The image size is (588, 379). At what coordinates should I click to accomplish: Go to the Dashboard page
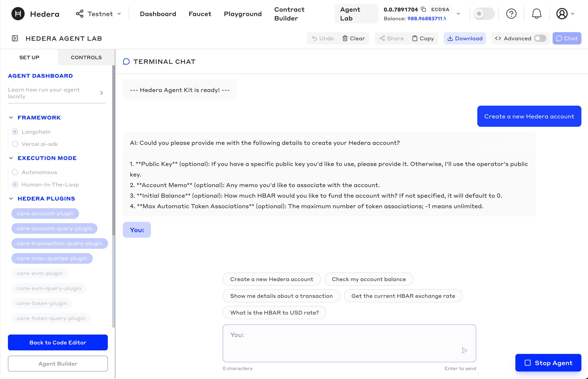pos(158,14)
